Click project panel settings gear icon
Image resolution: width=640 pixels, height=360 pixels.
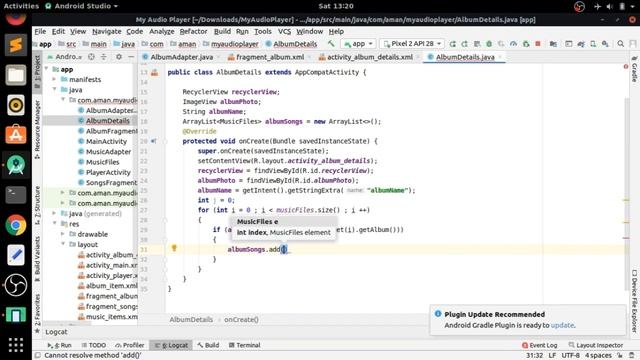(x=119, y=57)
